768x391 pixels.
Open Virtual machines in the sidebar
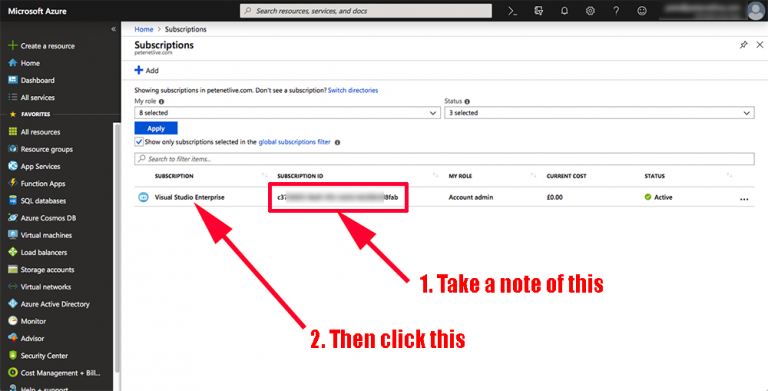point(46,235)
